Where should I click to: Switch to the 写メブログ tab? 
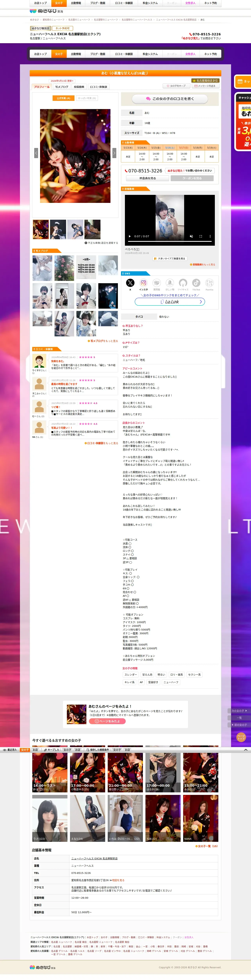point(62,87)
